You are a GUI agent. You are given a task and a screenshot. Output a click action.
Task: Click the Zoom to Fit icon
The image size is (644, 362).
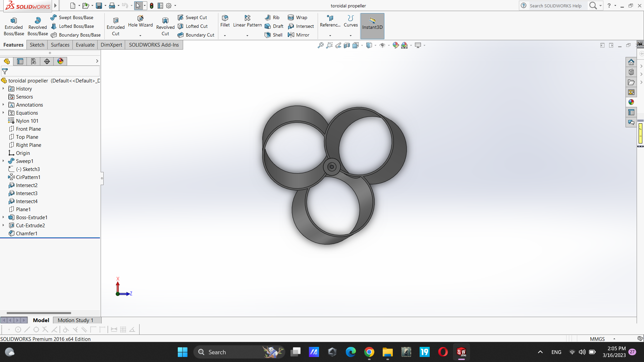(321, 45)
